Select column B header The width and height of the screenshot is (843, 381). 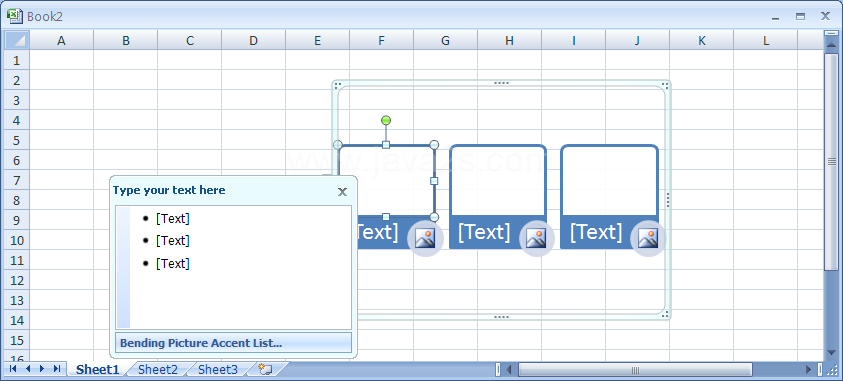click(x=125, y=40)
